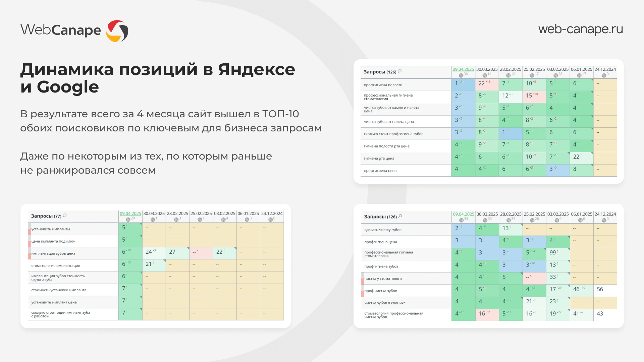Click percent icon showing 26 under 25.02.2025
The image size is (644, 362).
[532, 220]
